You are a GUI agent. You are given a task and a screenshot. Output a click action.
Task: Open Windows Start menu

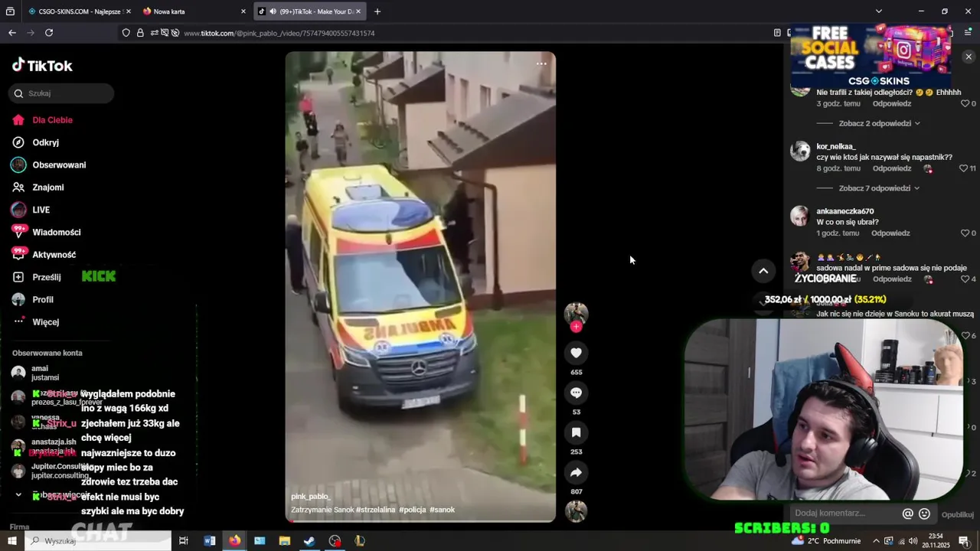pyautogui.click(x=11, y=541)
